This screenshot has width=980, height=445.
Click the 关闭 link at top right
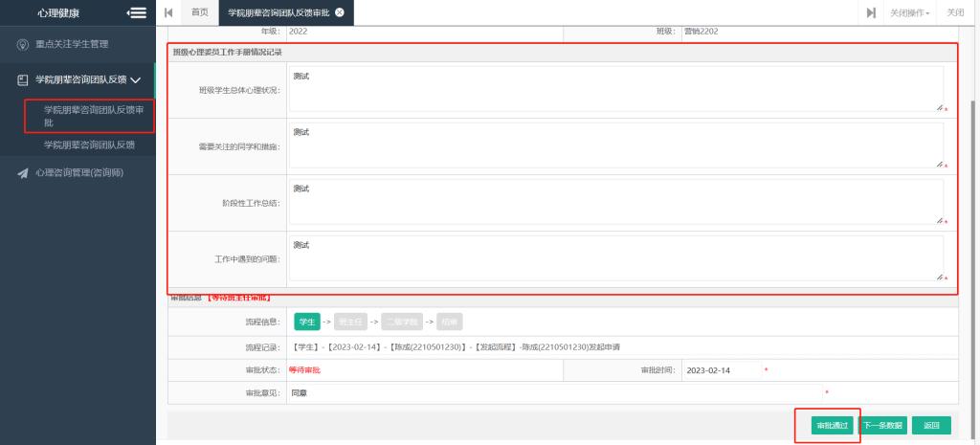point(955,12)
